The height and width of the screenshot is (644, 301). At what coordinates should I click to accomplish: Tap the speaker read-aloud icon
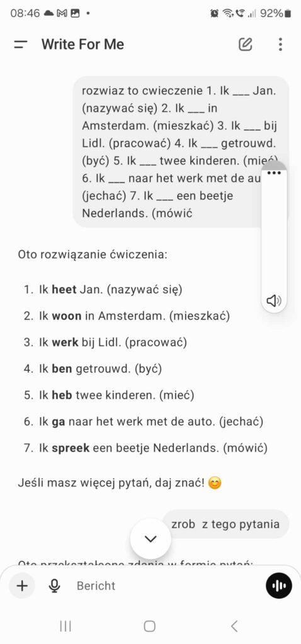click(274, 301)
